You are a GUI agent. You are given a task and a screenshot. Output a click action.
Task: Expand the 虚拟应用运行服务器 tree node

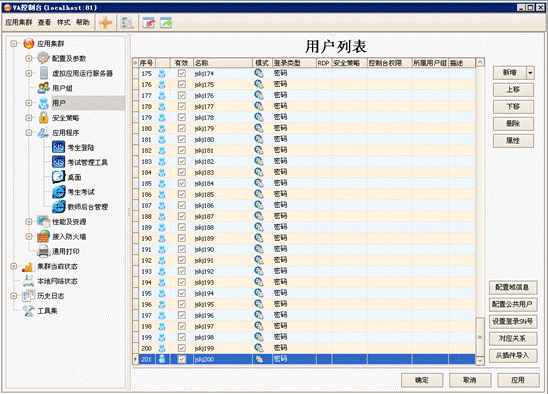[x=29, y=73]
